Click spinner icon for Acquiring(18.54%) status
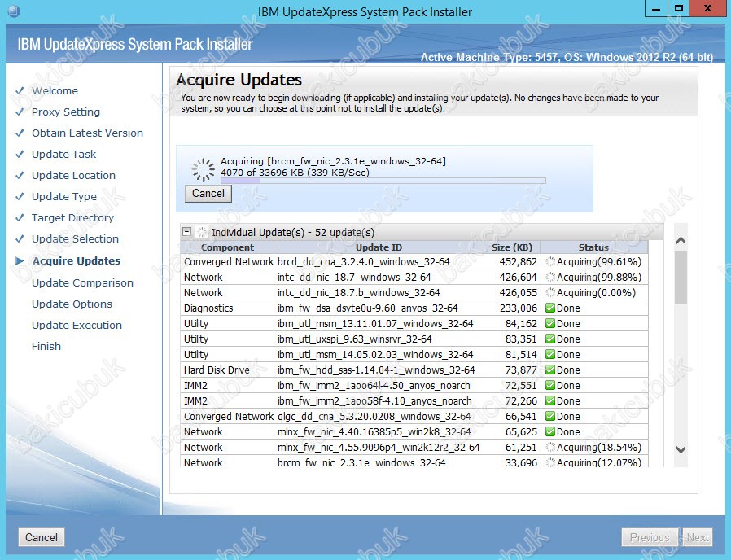Image resolution: width=731 pixels, height=560 pixels. tap(550, 447)
